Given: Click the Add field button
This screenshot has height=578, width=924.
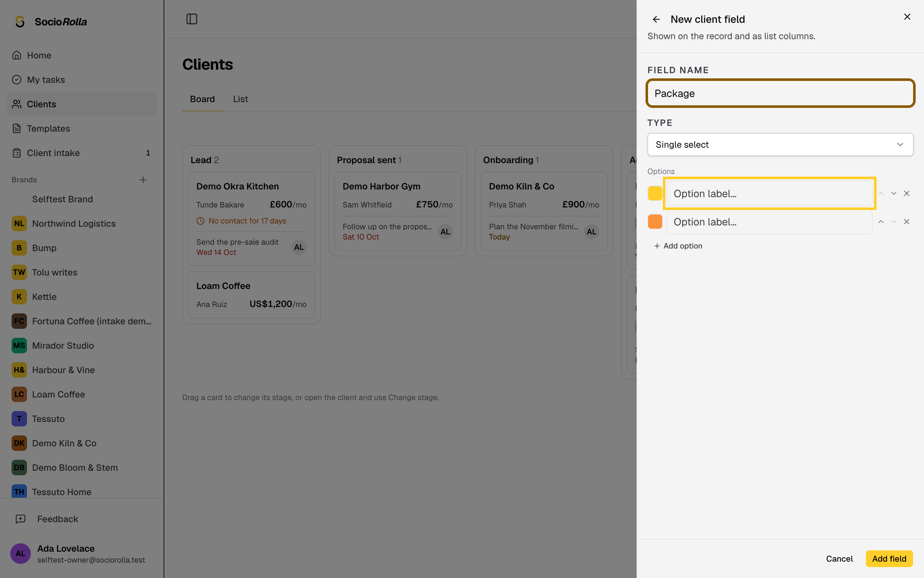Looking at the screenshot, I should [889, 558].
